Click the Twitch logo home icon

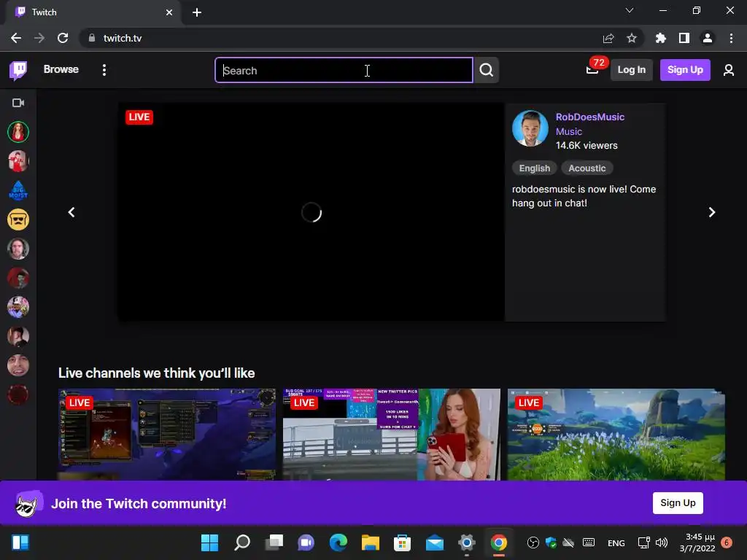point(18,70)
